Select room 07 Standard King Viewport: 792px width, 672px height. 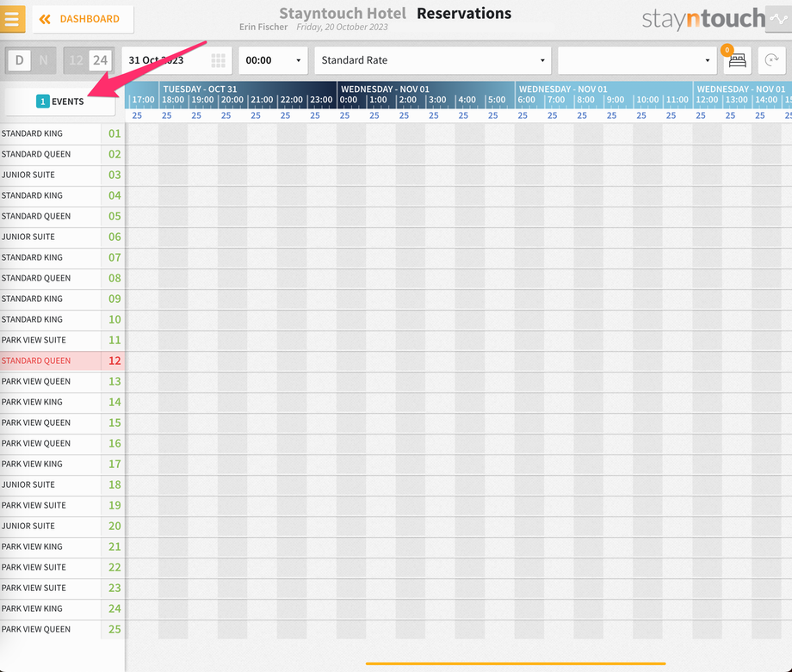(62, 258)
